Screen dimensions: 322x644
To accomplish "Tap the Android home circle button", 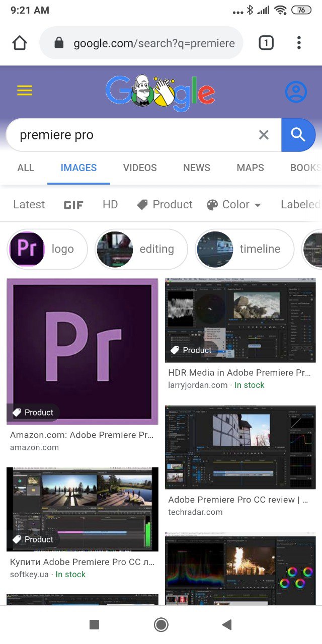I will tap(161, 624).
